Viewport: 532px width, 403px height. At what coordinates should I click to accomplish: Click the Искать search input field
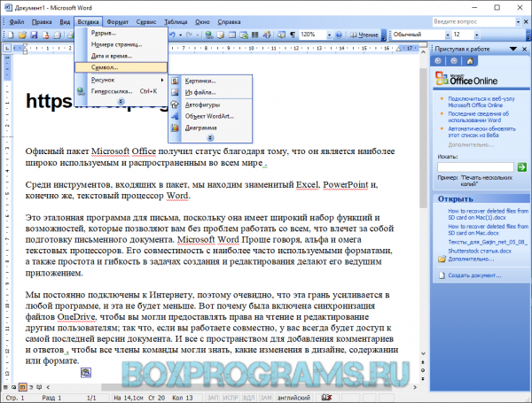475,167
